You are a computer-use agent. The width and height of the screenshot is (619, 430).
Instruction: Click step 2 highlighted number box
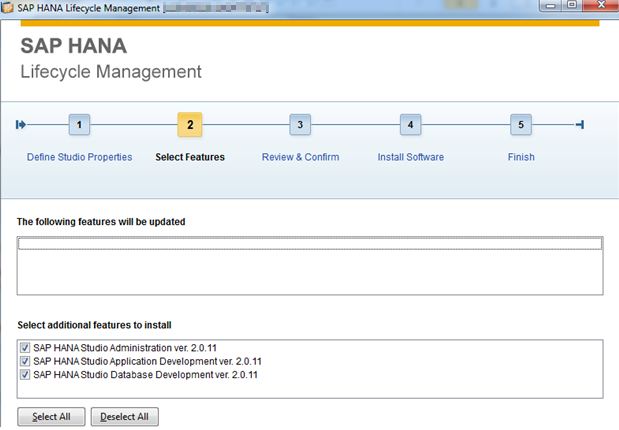point(190,125)
